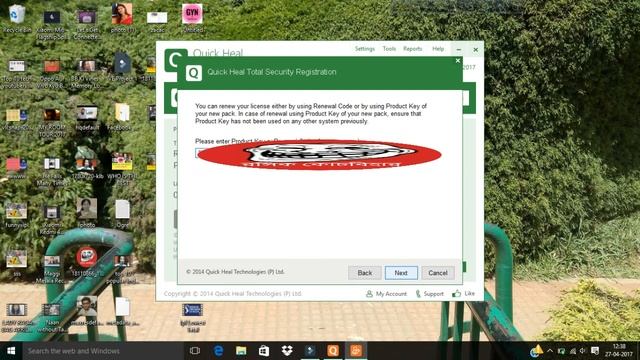Select the funnyvip desktop icon

16,215
